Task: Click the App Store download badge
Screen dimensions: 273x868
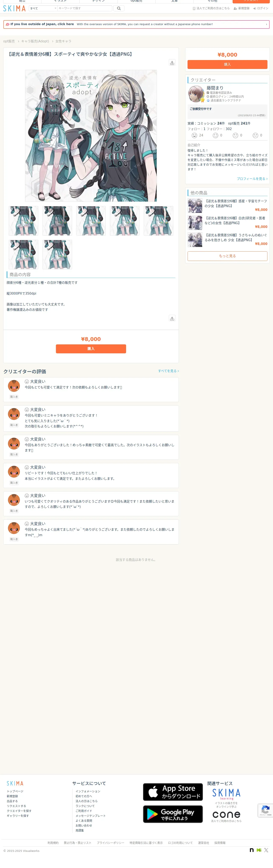Action: [173, 792]
